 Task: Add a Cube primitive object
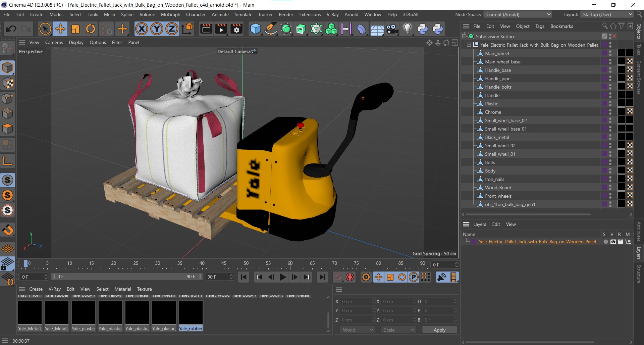point(255,29)
